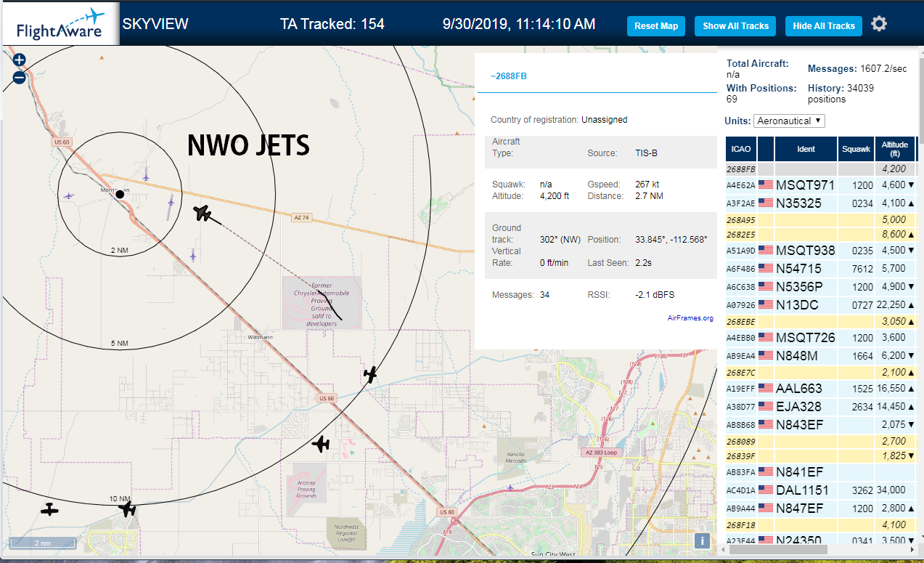Open the AirFrames.org link
This screenshot has width=924, height=563.
click(x=690, y=318)
